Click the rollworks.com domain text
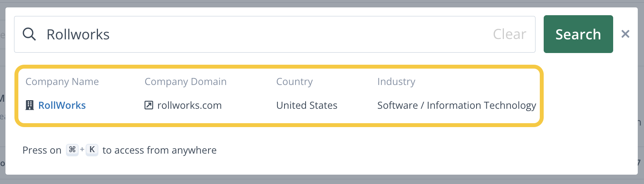This screenshot has height=184, width=644. 189,105
